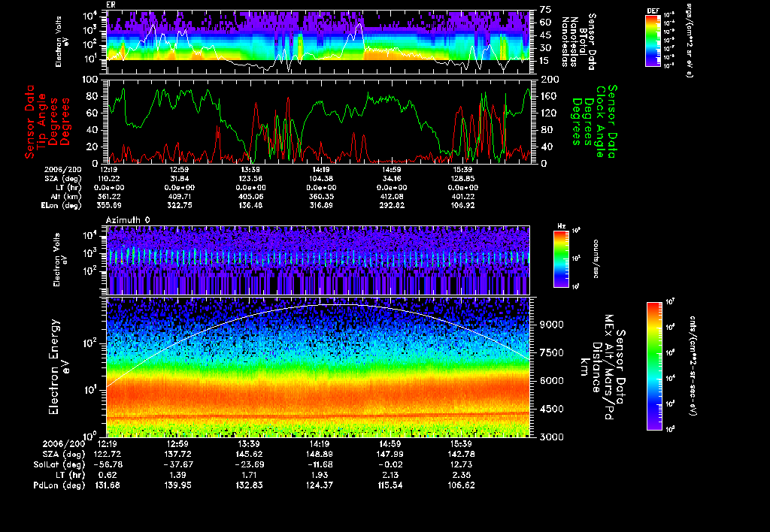
Task: Click the 'Hz' color bar label
Action: pos(561,226)
